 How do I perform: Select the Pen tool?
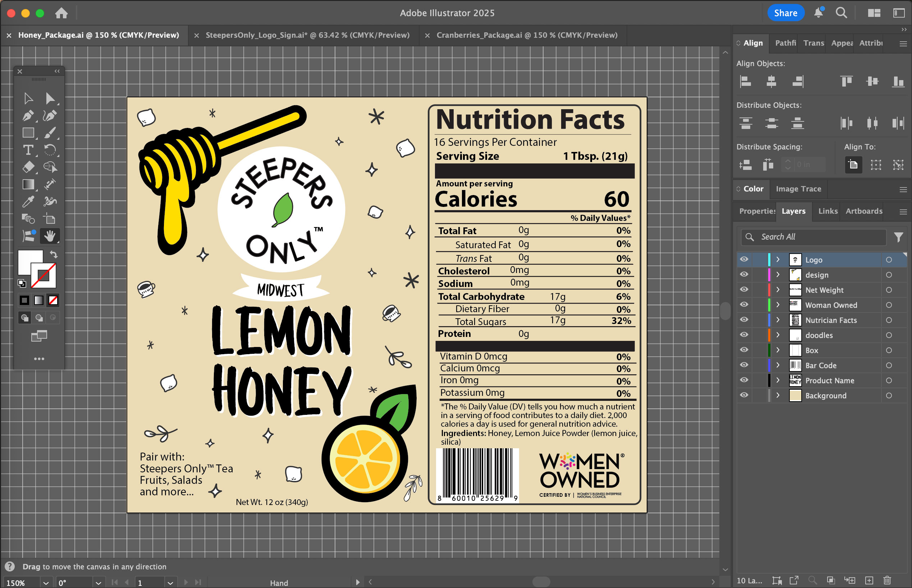[28, 115]
